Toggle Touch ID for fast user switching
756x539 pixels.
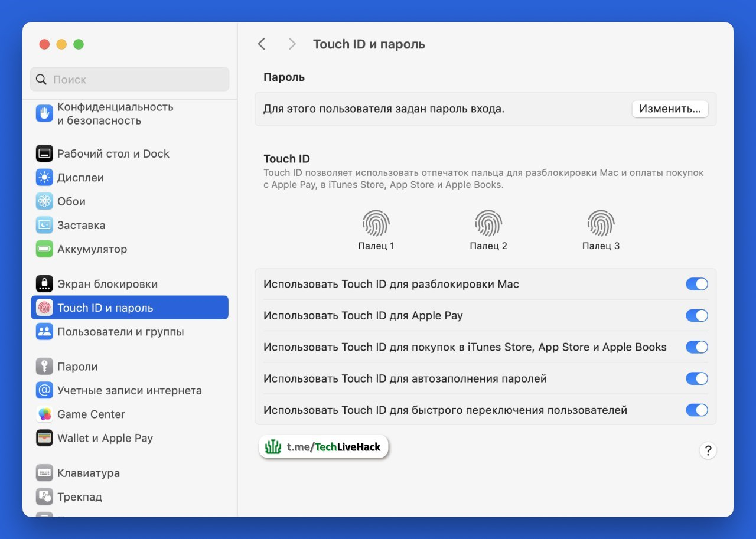(x=697, y=410)
